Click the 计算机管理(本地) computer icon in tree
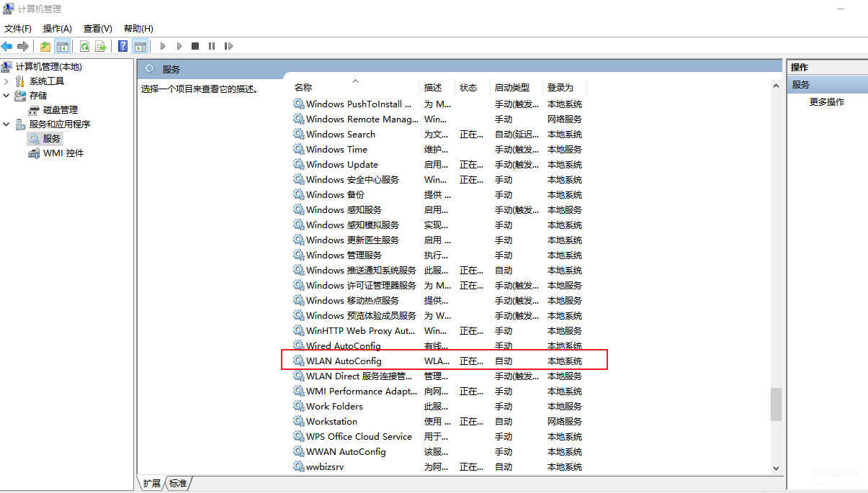Screen dimensions: 868x493 coord(6,67)
